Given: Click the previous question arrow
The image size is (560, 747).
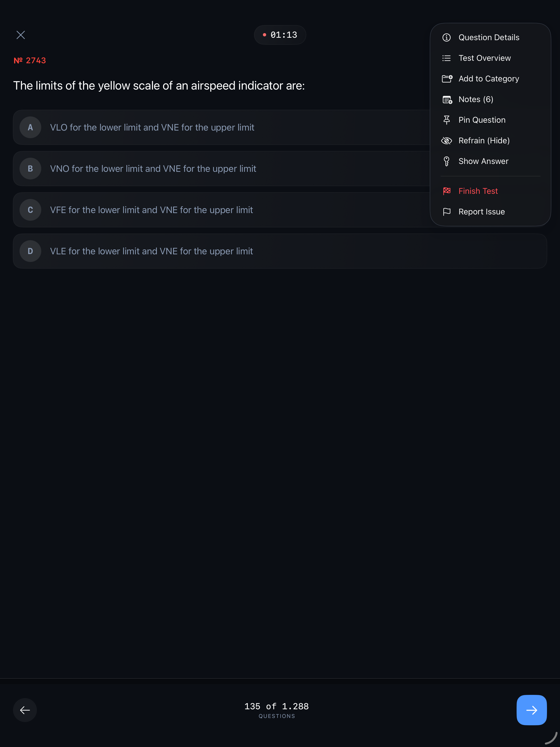Looking at the screenshot, I should tap(25, 710).
